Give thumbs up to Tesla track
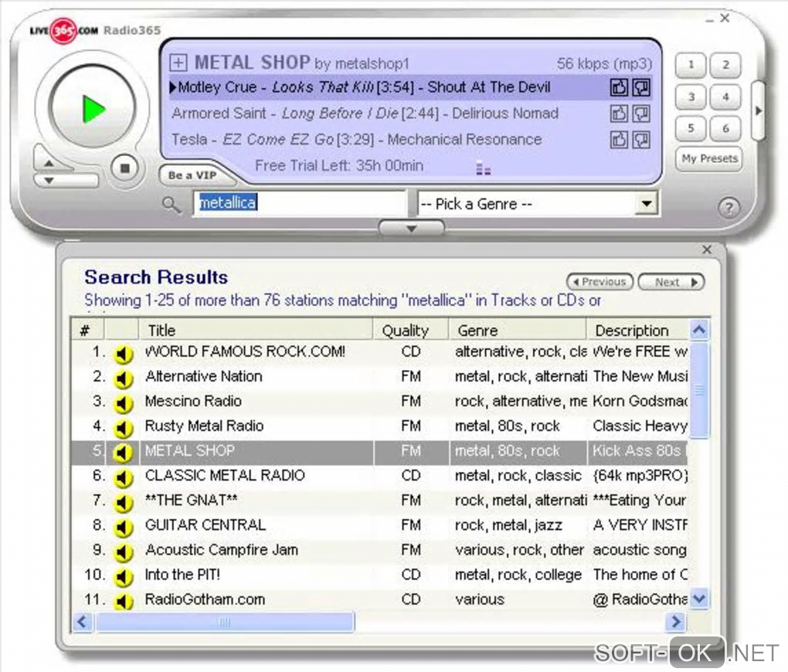 (619, 139)
